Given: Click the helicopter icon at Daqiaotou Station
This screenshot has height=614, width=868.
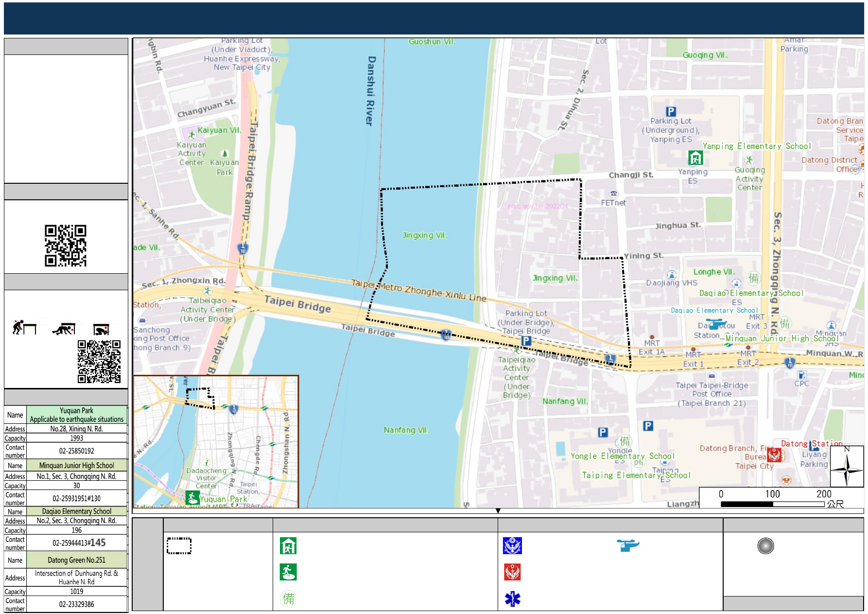Looking at the screenshot, I should (716, 324).
